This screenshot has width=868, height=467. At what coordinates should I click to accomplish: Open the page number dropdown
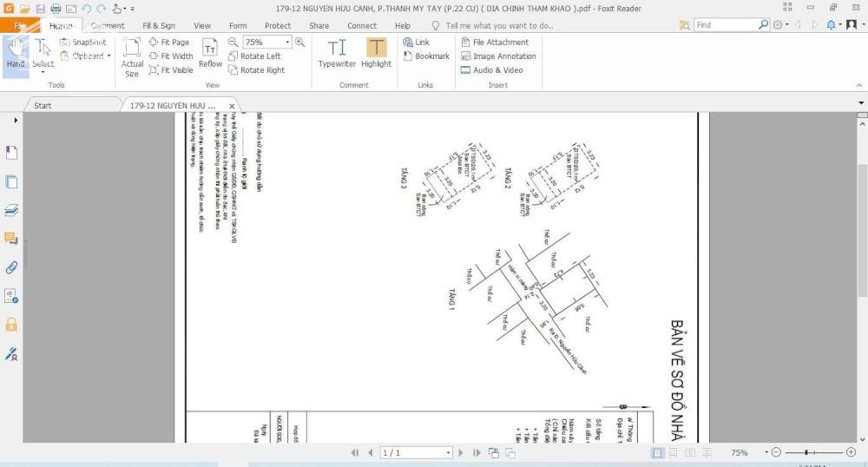pyautogui.click(x=448, y=453)
